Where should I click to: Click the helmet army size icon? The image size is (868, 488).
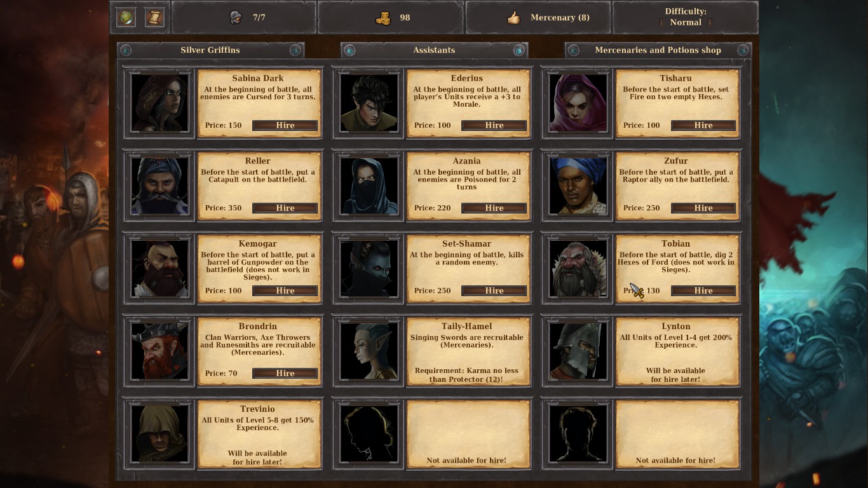(x=236, y=18)
